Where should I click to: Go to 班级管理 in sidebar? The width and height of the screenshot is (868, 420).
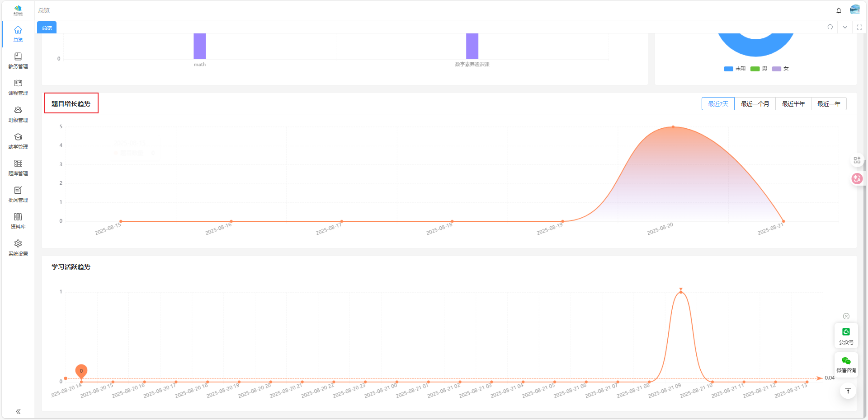[18, 114]
